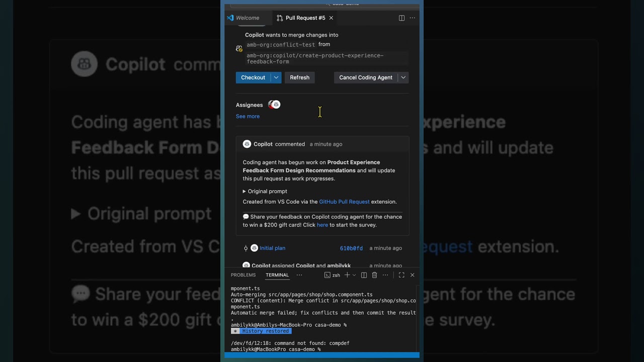Kill terminal with the trash icon
The height and width of the screenshot is (362, 644).
point(374,275)
